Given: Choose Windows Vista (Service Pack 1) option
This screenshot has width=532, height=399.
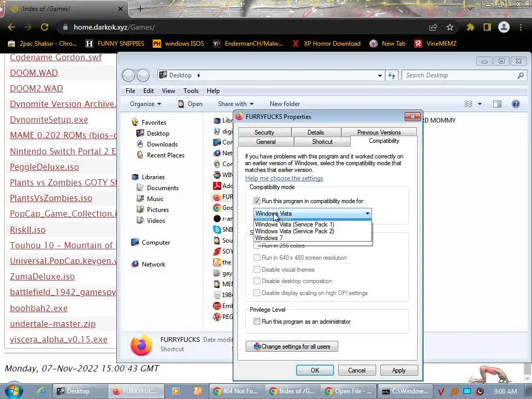Looking at the screenshot, I should coord(312,224).
